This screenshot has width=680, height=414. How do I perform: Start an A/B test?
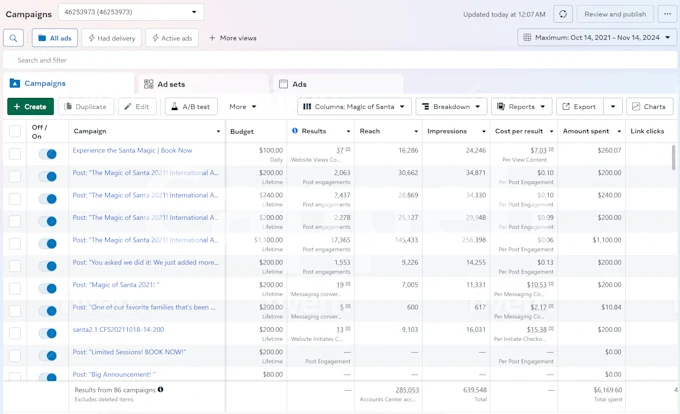point(190,106)
